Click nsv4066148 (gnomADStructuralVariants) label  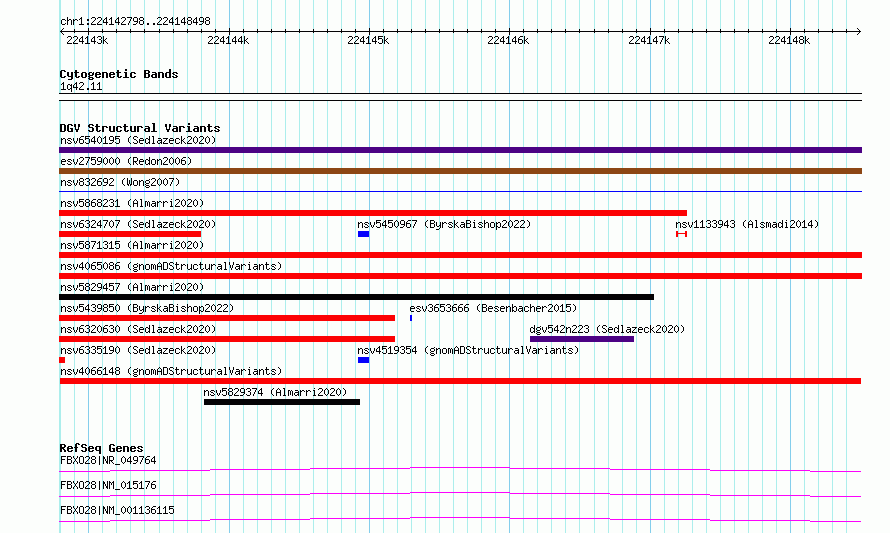click(171, 371)
